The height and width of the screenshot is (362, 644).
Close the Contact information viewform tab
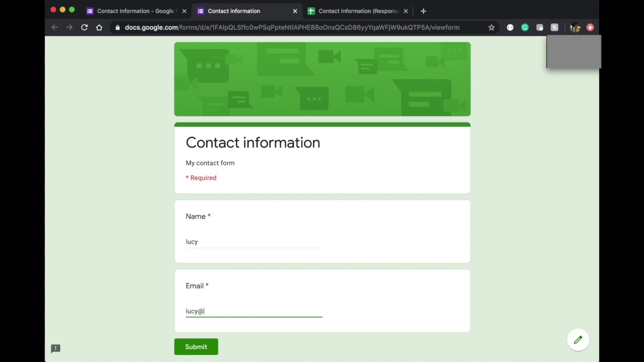tap(295, 11)
